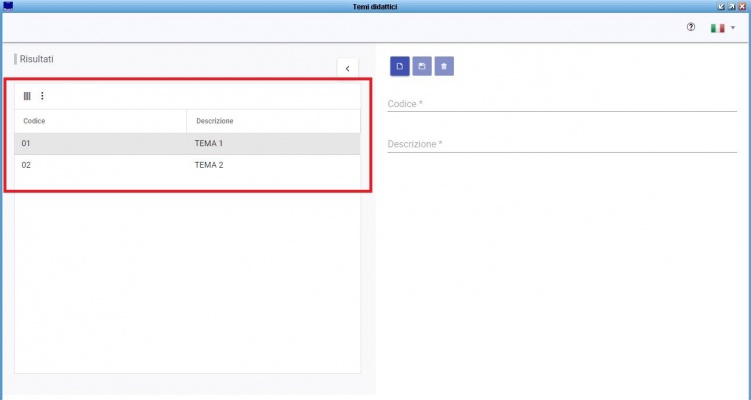Collapse the Risultati panel with the chevron

point(348,69)
